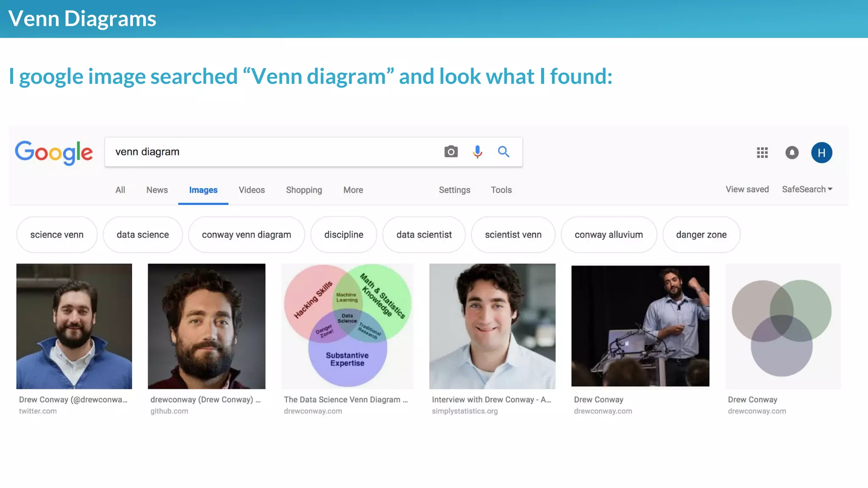Open the stage presentation photo thumbnail
The image size is (868, 488).
(640, 326)
